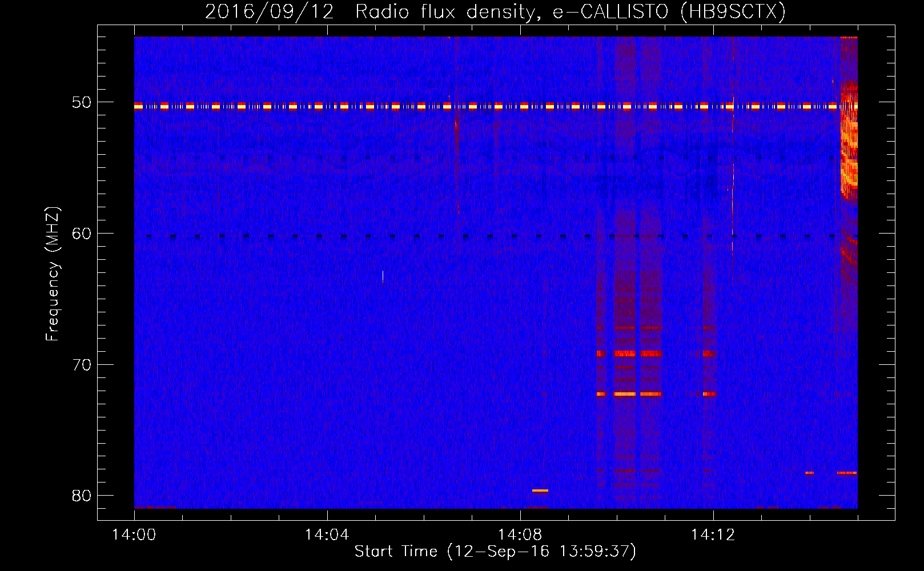924x571 pixels.
Task: Click the 14:08 time tick label
Action: (x=520, y=535)
